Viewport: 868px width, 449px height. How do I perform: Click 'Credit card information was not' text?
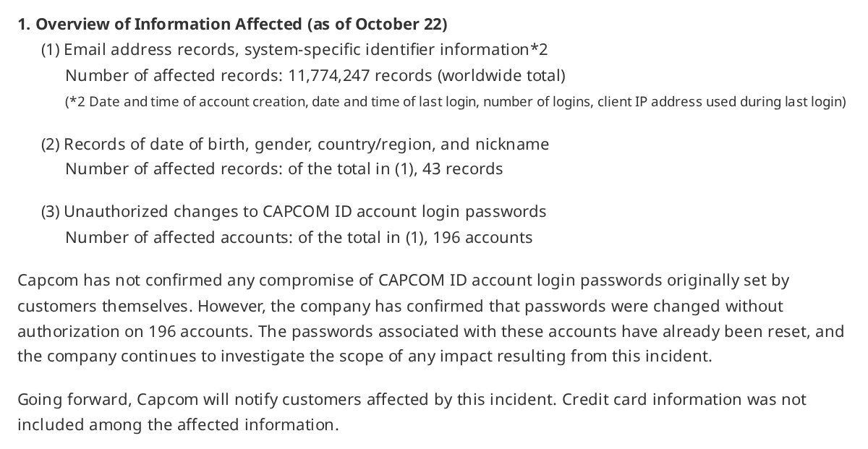point(684,399)
